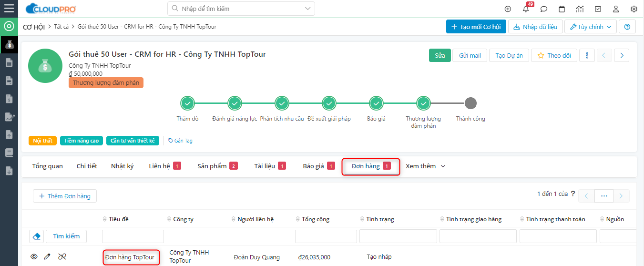Click the Gán Tag link
Image resolution: width=644 pixels, height=266 pixels.
point(181,141)
